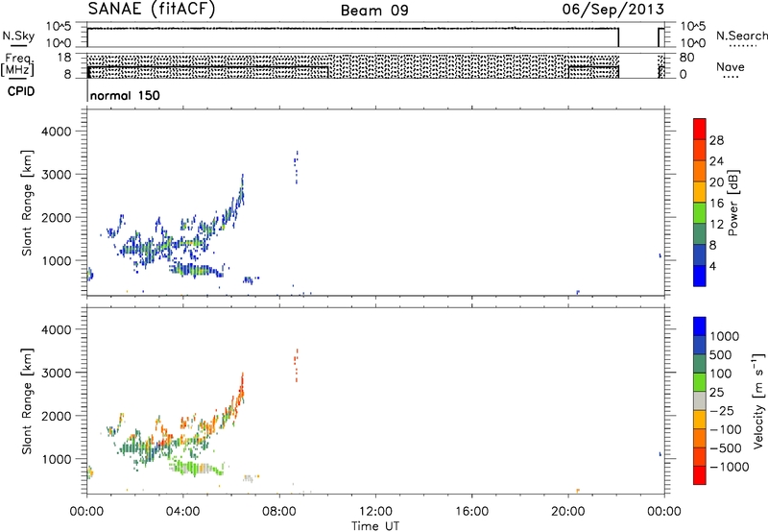Image resolution: width=768 pixels, height=532 pixels.
Task: Click the Nave axis value 80
Action: point(686,58)
